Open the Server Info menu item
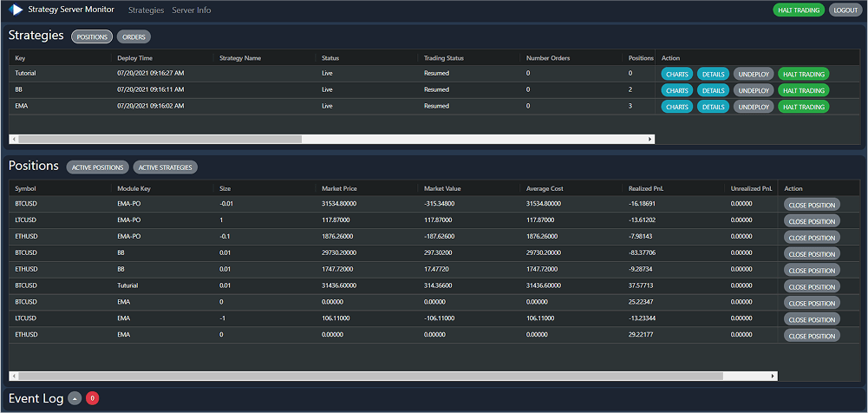Image resolution: width=868 pixels, height=413 pixels. [x=191, y=10]
